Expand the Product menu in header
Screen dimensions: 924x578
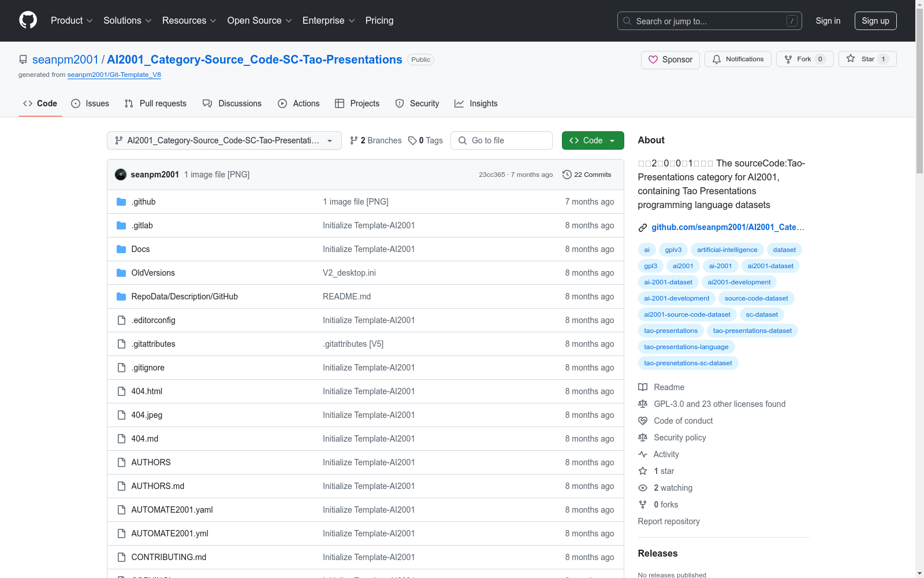pyautogui.click(x=72, y=20)
